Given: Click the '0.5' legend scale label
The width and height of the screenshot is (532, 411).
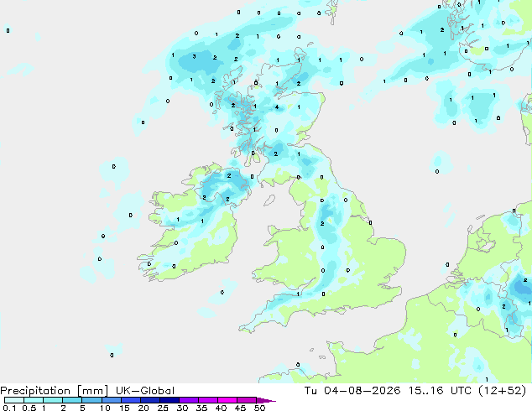Looking at the screenshot, I should (29, 408).
